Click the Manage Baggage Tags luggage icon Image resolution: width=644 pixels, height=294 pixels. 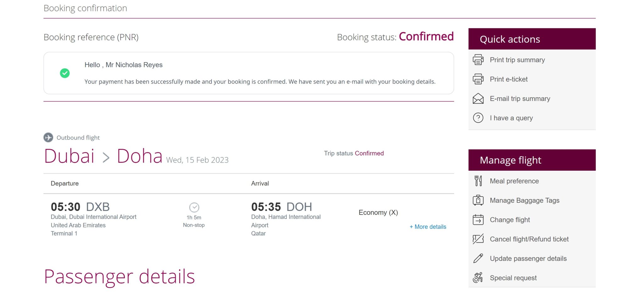[x=478, y=200]
